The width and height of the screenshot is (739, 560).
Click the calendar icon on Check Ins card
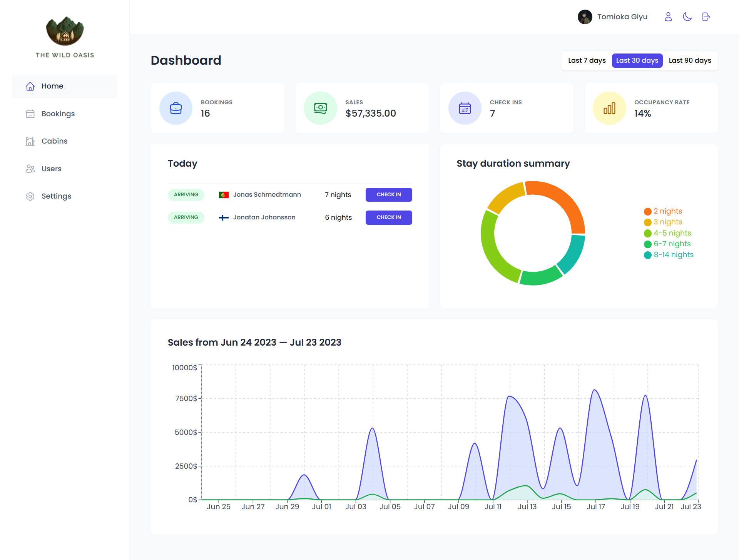(465, 108)
